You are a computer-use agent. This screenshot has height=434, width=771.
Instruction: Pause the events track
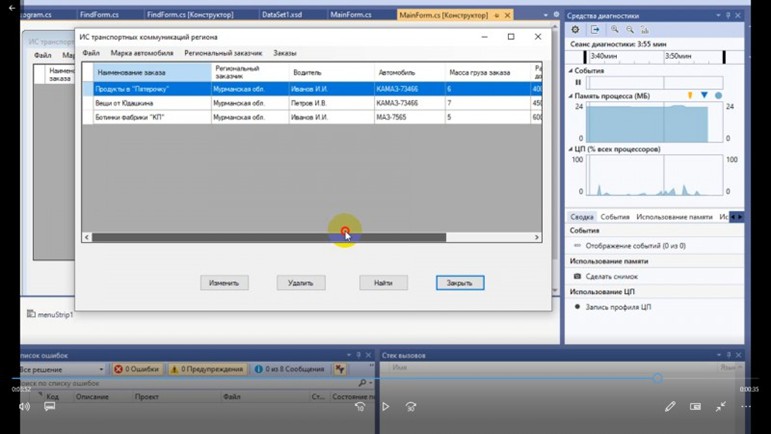(x=578, y=82)
